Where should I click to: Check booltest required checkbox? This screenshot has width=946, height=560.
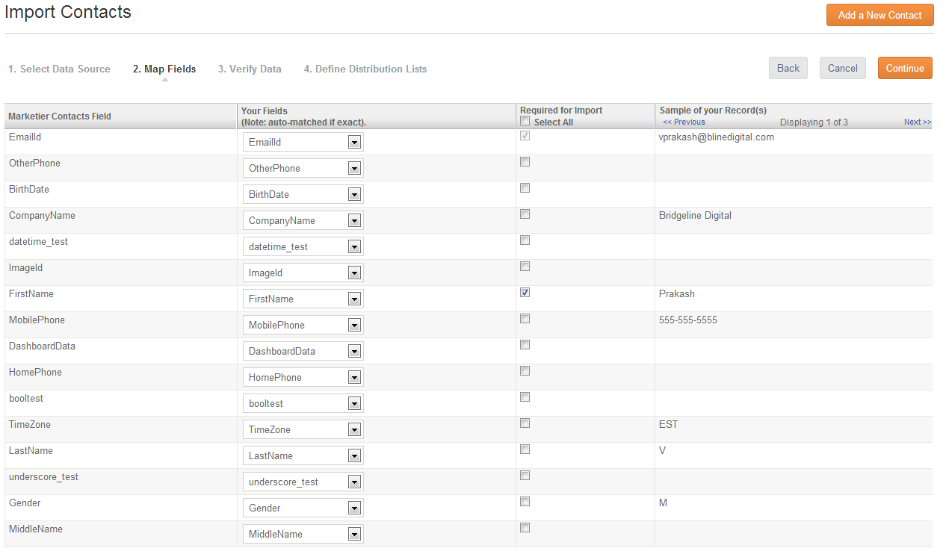(x=525, y=397)
